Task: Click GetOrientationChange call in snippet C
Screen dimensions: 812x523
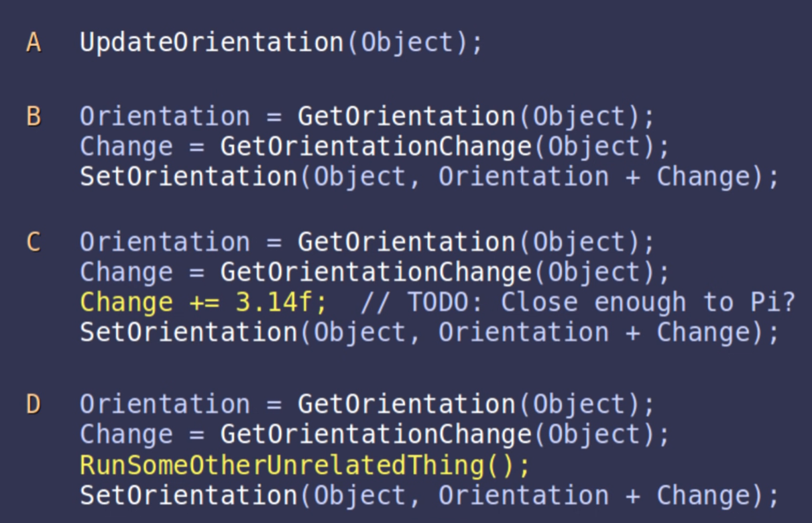Action: (375, 272)
